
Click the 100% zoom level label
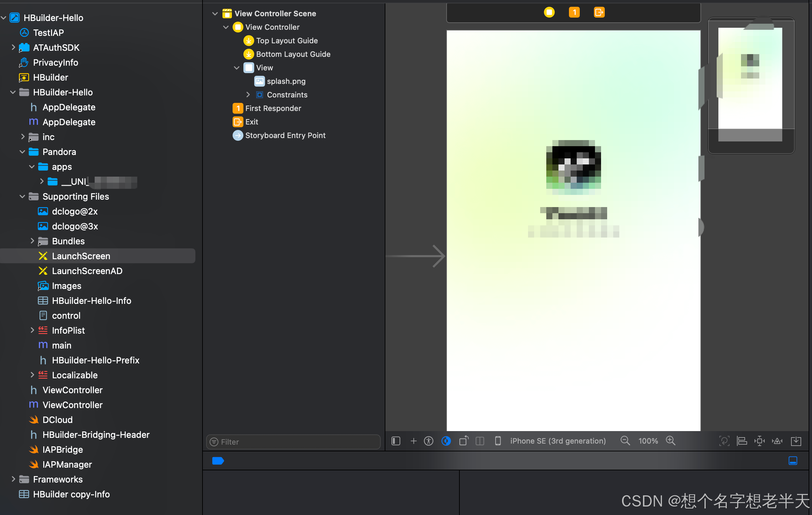coord(648,441)
